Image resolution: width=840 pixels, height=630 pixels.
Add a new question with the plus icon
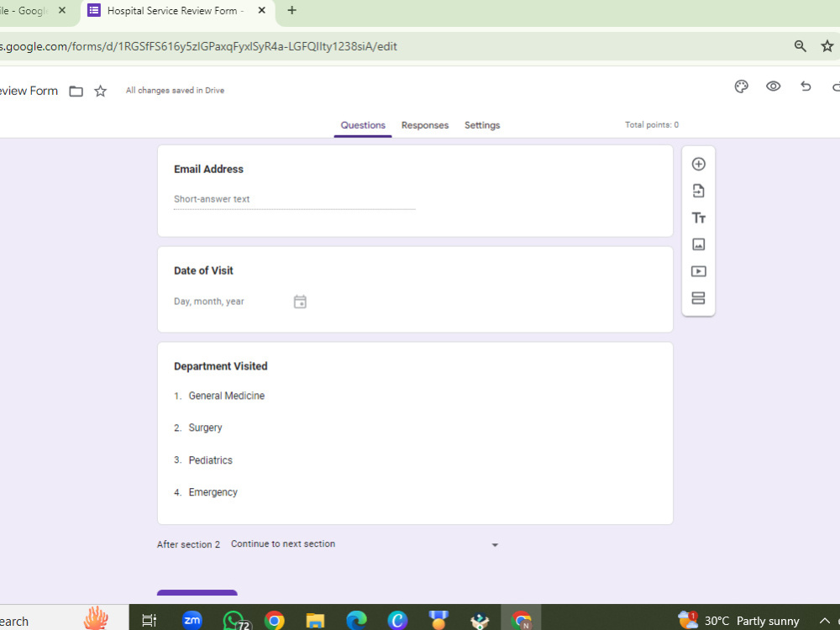(698, 164)
